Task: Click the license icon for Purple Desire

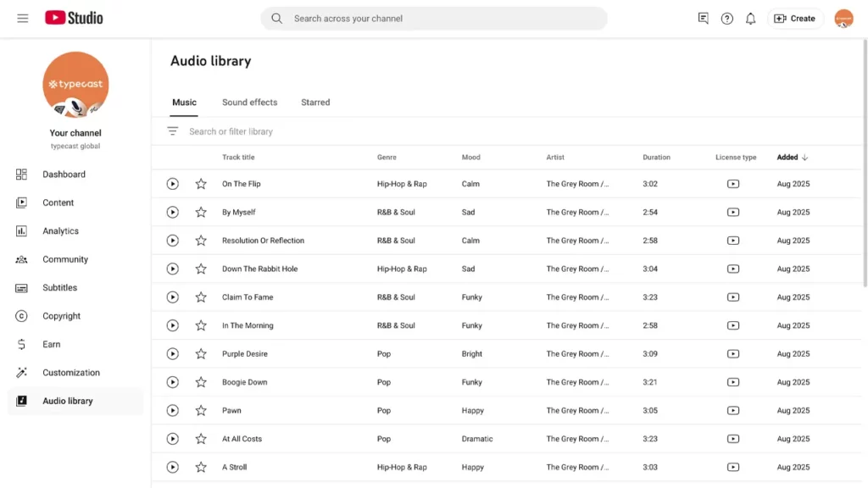Action: point(733,353)
